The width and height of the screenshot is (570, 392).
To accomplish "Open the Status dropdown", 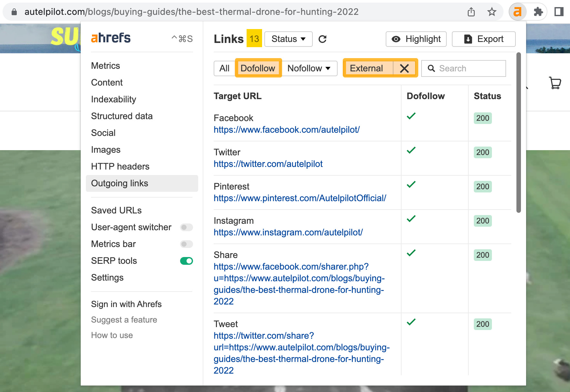I will pos(288,39).
